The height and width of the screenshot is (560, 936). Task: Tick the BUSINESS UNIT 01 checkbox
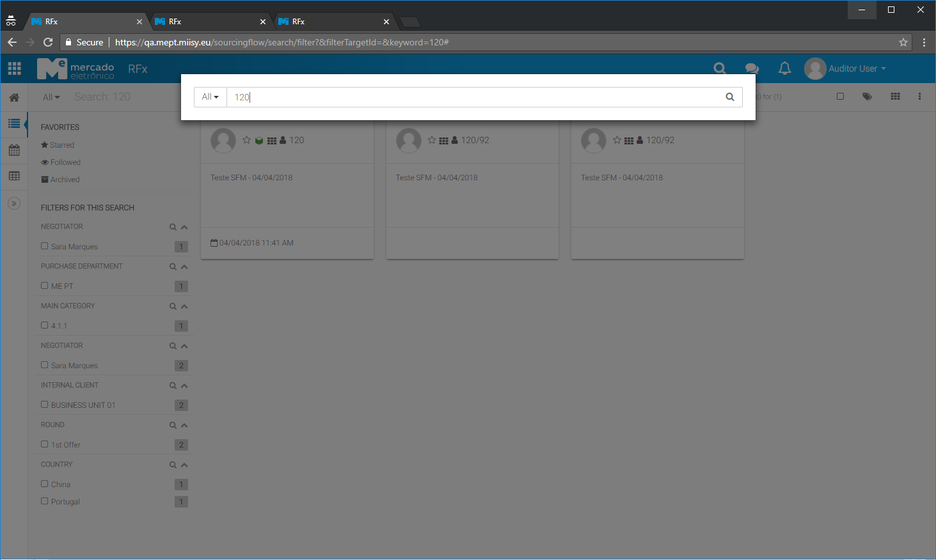pyautogui.click(x=45, y=405)
